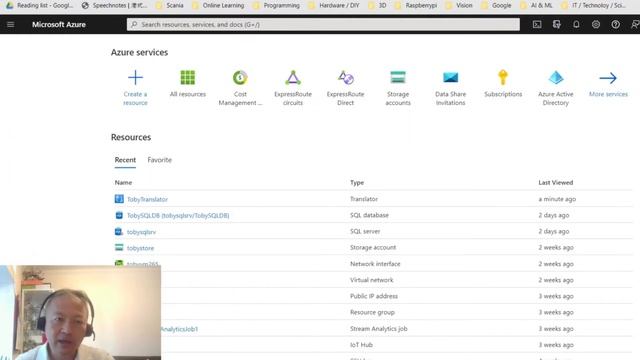Click the 'Translator' type cell
This screenshot has width=640, height=360.
(x=364, y=199)
